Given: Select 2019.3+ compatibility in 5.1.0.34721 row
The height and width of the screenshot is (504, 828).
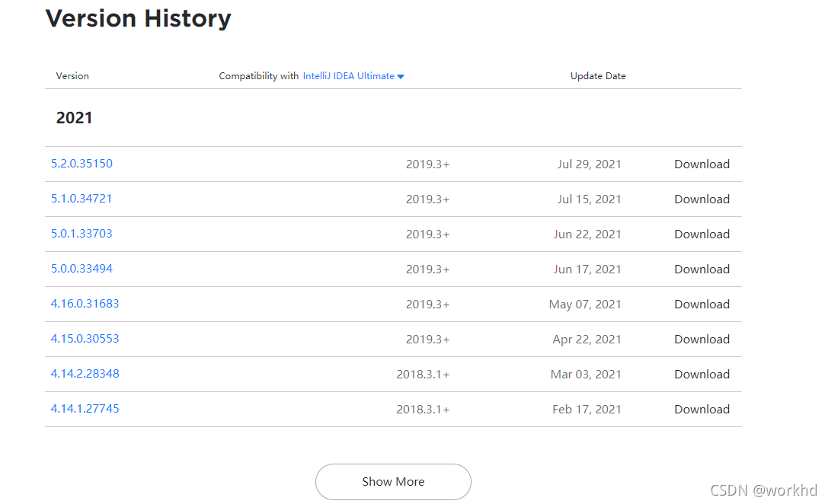Looking at the screenshot, I should point(428,199).
